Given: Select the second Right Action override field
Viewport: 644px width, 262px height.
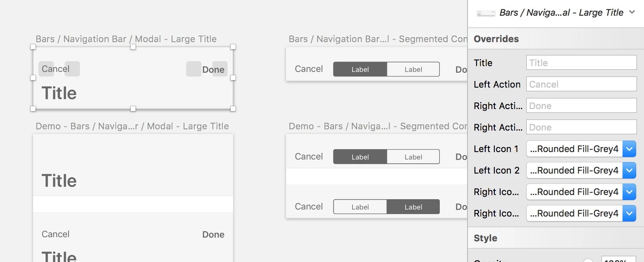Looking at the screenshot, I should point(581,127).
